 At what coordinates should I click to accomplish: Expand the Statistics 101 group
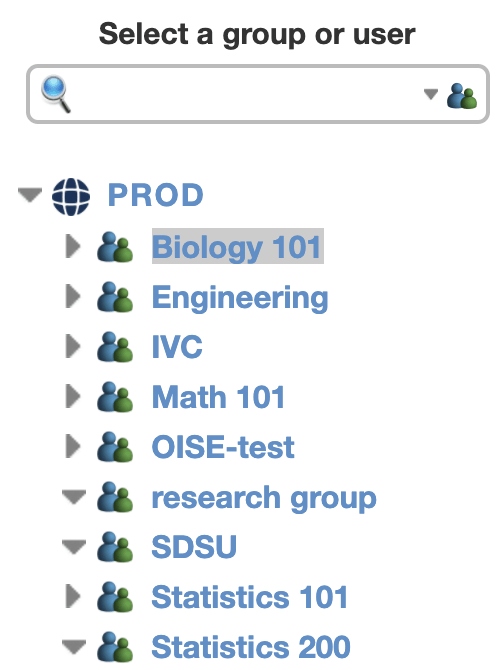tap(73, 596)
